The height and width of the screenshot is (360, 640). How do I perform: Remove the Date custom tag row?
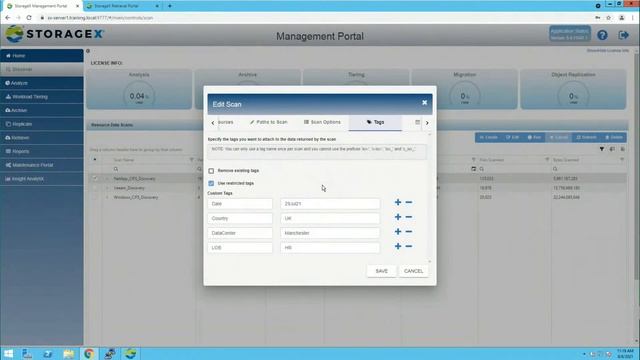pos(409,202)
